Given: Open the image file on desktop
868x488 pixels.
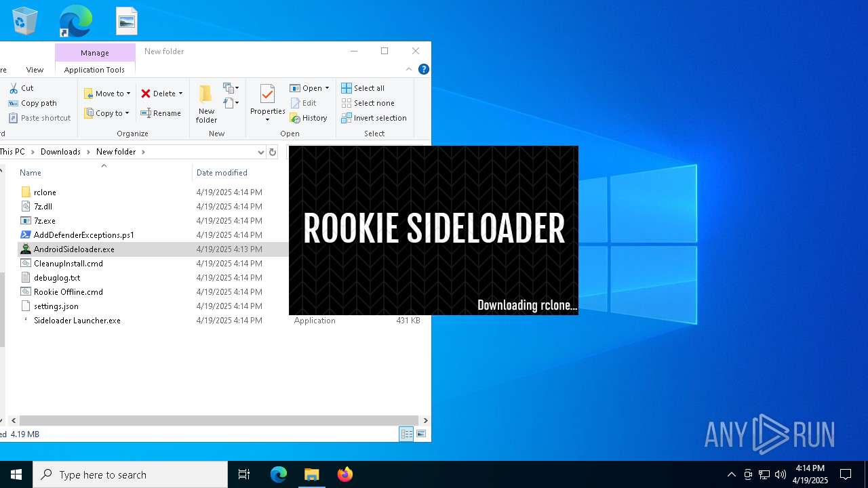Looking at the screenshot, I should pos(127,20).
